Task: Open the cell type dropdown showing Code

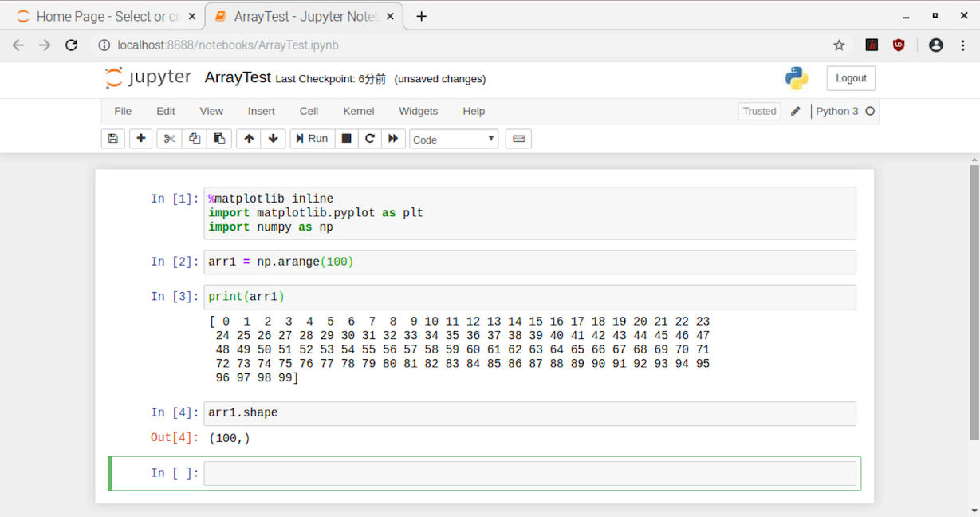Action: tap(454, 140)
